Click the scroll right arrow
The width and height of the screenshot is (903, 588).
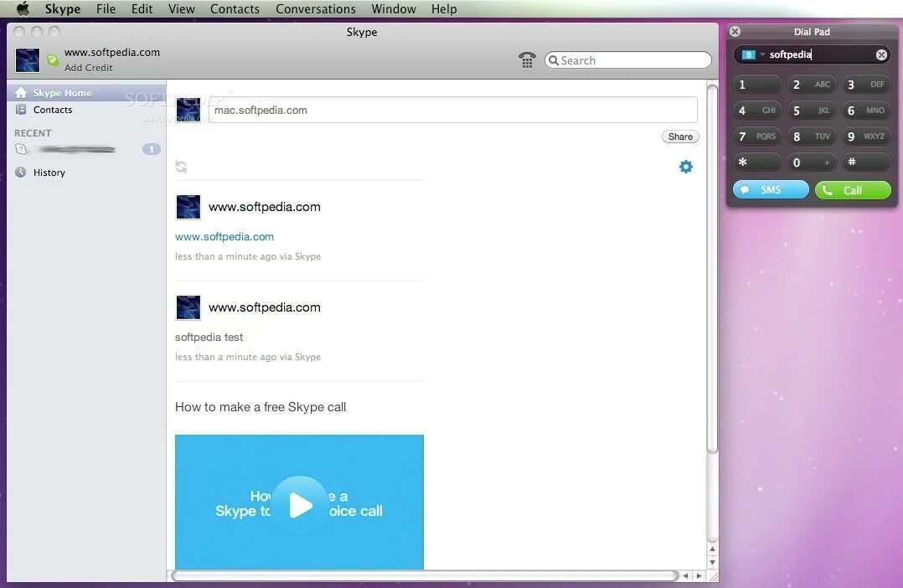pyautogui.click(x=699, y=575)
